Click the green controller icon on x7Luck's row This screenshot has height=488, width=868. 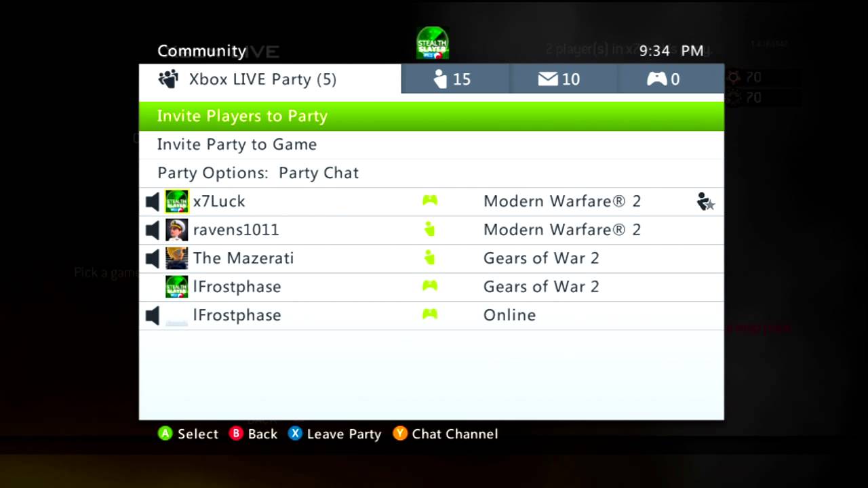(430, 201)
